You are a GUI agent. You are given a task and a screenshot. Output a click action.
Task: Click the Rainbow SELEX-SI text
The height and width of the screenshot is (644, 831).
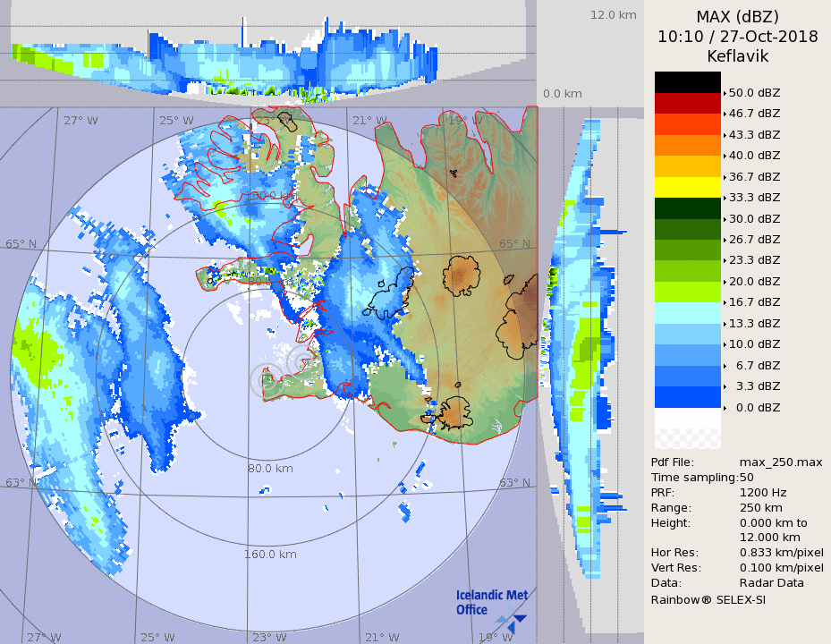click(x=708, y=599)
